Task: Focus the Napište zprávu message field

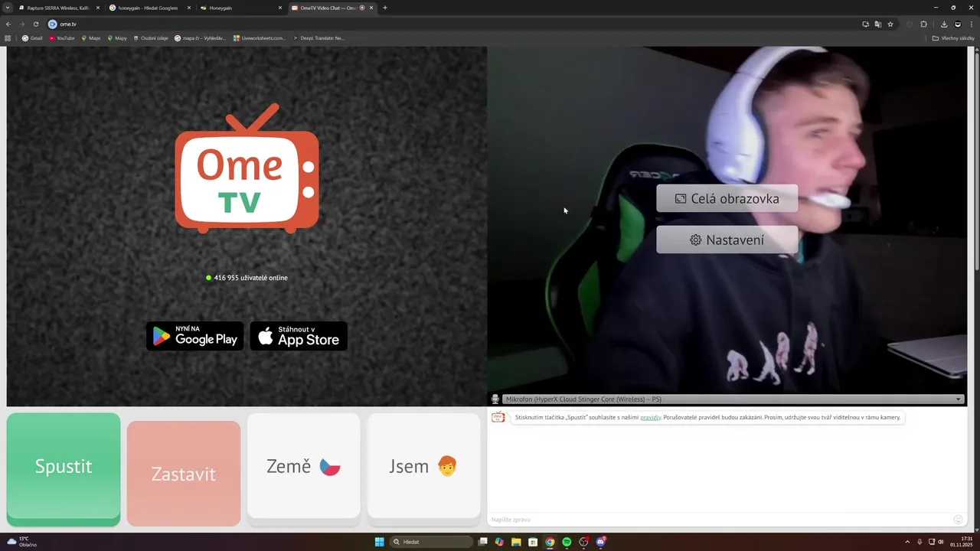Action: click(720, 520)
